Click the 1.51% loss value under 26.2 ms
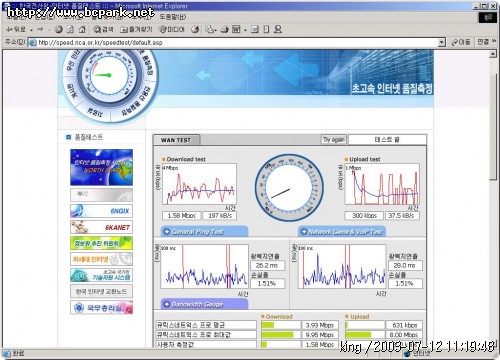Screen dimensions: 500x360 267,284
